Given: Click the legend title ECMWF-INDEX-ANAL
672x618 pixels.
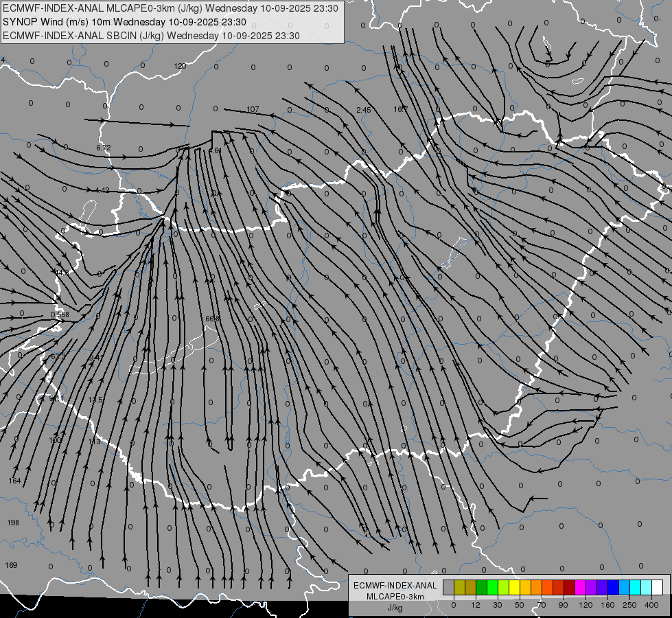Looking at the screenshot, I should pos(395,586).
